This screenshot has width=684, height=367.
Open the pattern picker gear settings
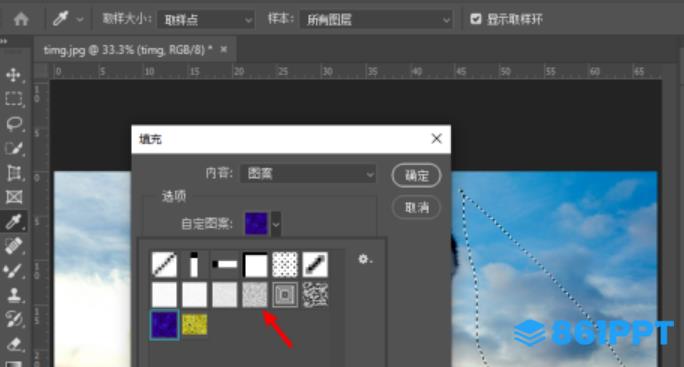pos(364,259)
